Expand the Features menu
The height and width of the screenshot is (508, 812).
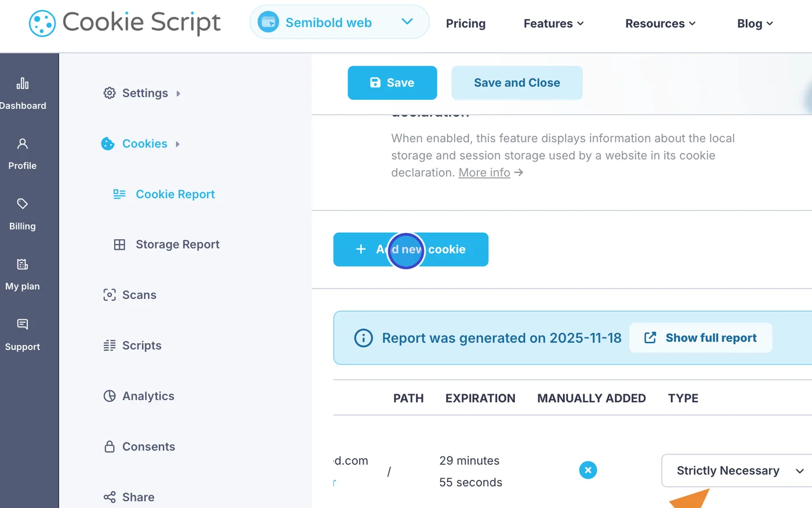tap(553, 23)
